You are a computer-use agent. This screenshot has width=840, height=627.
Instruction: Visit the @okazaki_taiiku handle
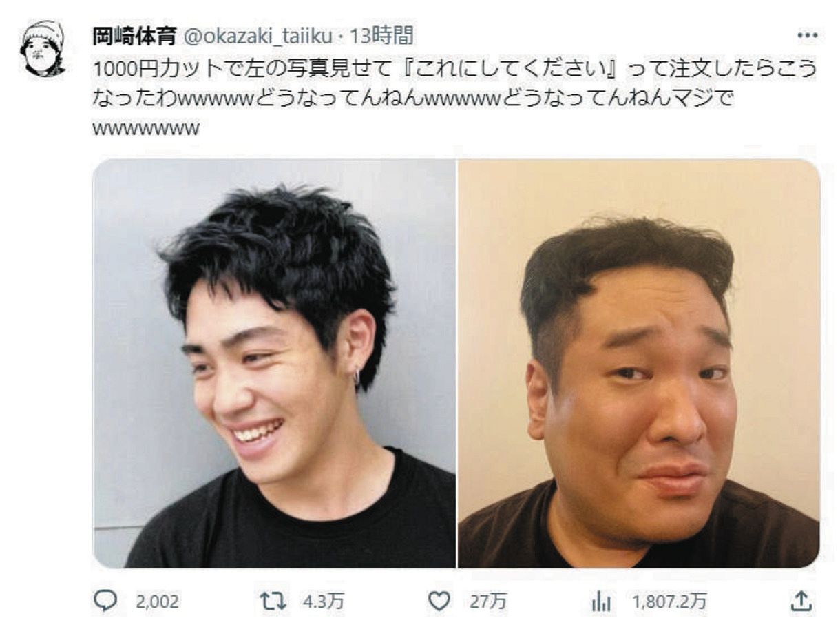(259, 35)
